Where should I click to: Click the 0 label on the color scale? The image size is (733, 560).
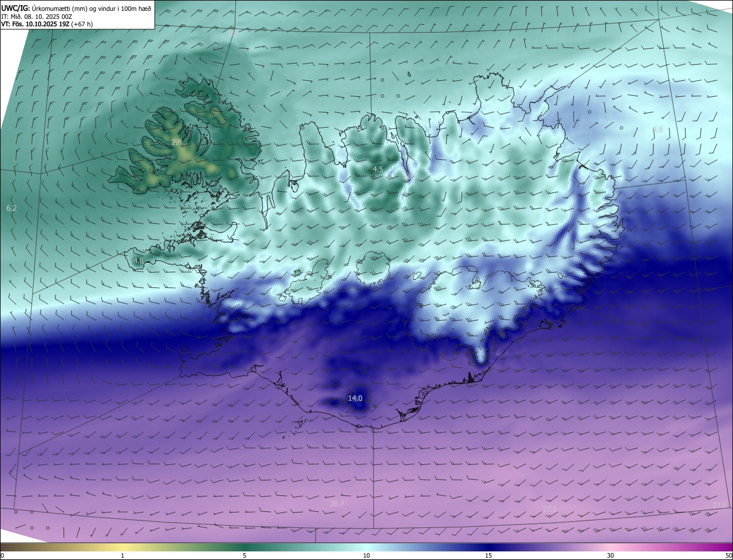(2, 555)
